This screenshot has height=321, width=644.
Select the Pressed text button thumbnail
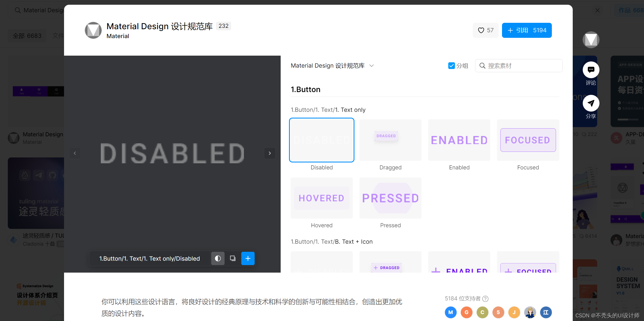pos(390,198)
